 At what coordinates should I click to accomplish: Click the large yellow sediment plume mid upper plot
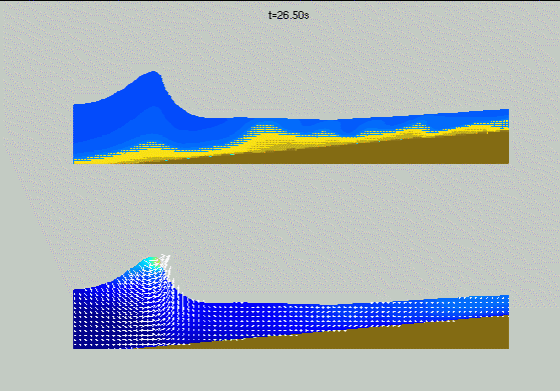point(266,139)
